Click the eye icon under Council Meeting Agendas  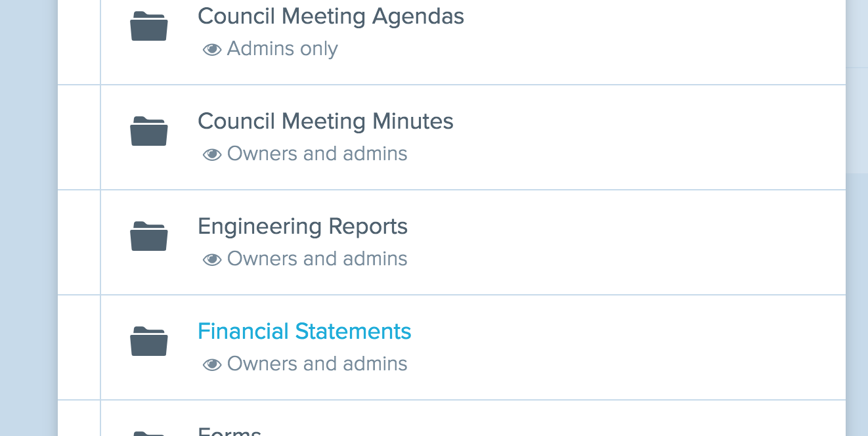(x=212, y=49)
